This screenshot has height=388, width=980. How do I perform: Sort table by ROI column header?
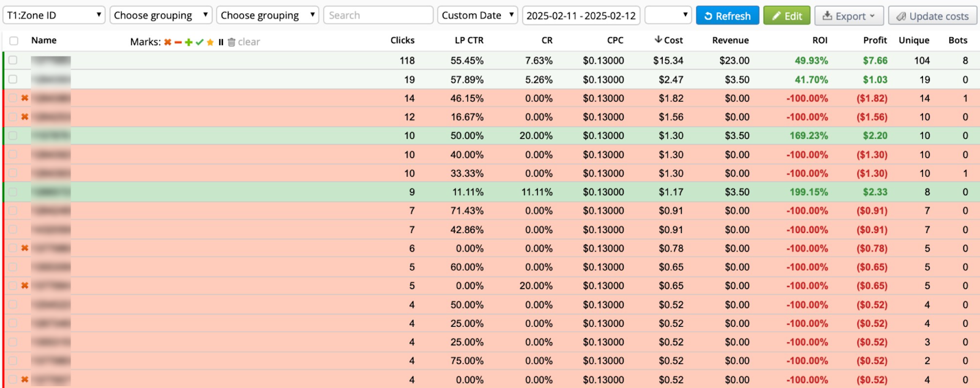820,40
